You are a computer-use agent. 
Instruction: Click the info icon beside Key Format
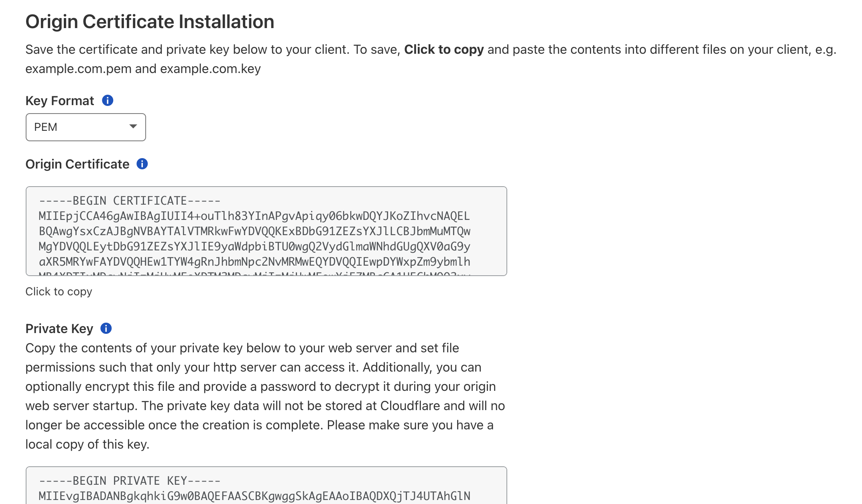pyautogui.click(x=108, y=100)
